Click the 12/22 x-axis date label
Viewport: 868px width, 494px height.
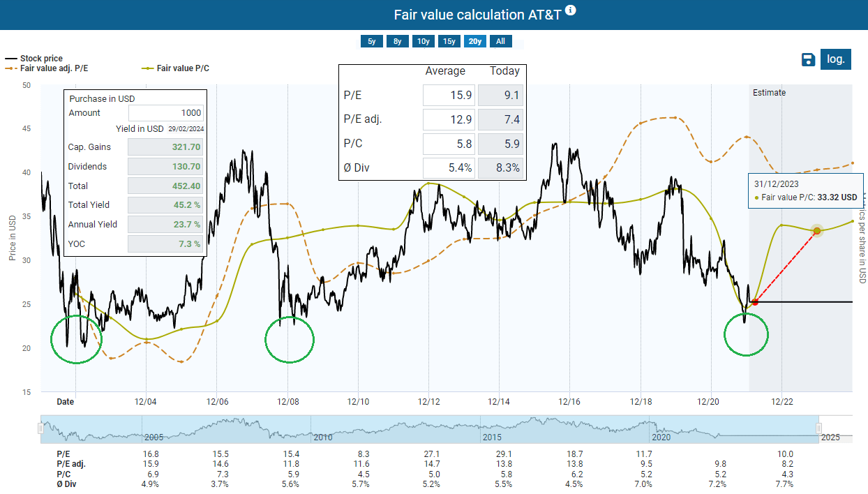pos(781,402)
